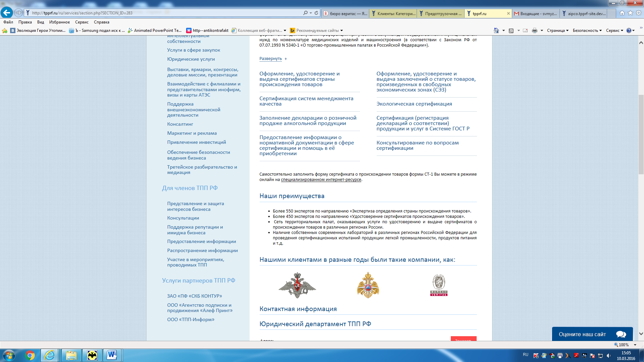Screen dimensions: 644x362
Task: Click Internet Explorer taskbar icon
Action: click(x=50, y=355)
